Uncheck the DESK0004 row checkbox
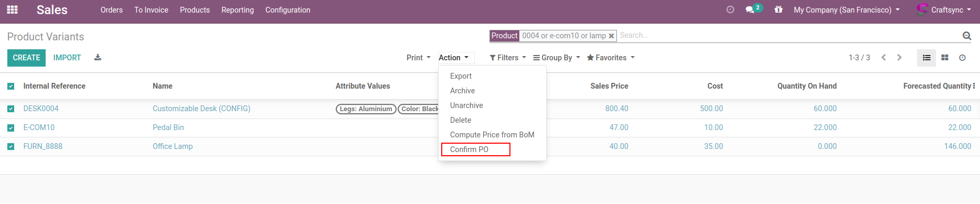Viewport: 980px width, 204px height. [11, 109]
